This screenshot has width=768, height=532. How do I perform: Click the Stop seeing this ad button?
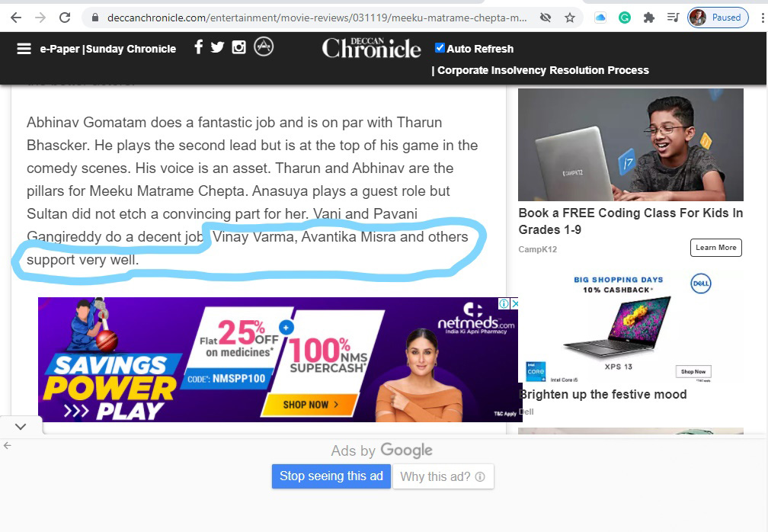click(331, 476)
